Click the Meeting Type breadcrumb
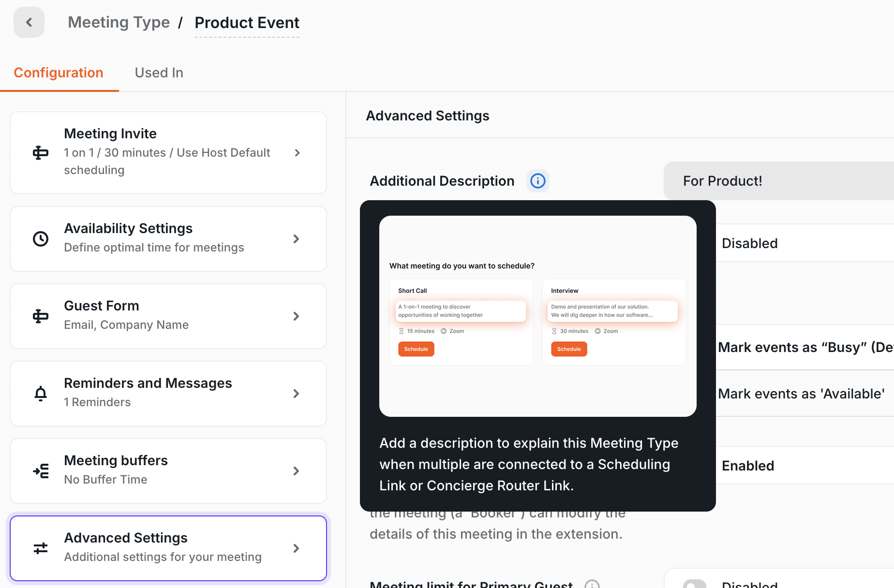This screenshot has width=894, height=588. click(x=119, y=22)
